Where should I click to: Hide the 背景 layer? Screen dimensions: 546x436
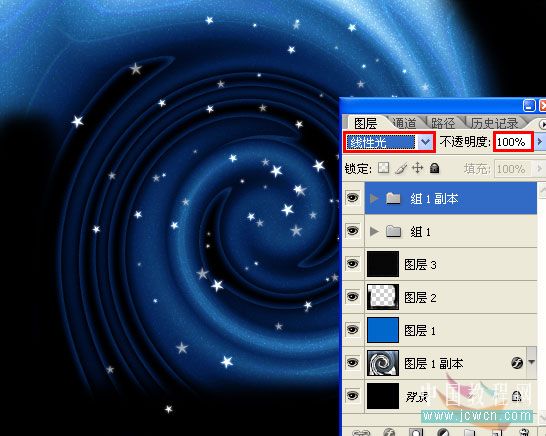coord(352,396)
